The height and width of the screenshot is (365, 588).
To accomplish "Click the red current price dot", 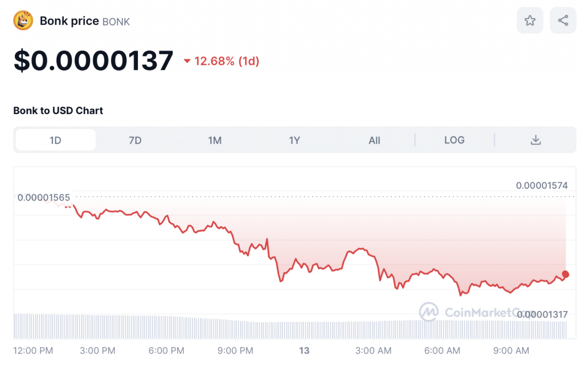I will tap(565, 274).
